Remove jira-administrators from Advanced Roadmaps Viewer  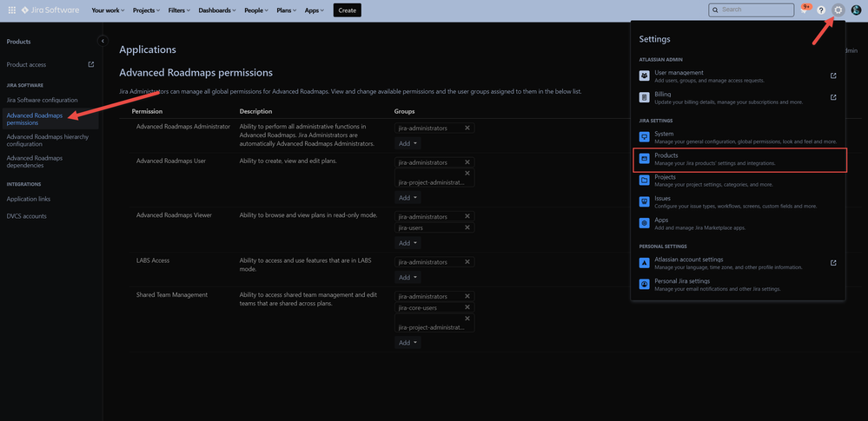coord(467,216)
